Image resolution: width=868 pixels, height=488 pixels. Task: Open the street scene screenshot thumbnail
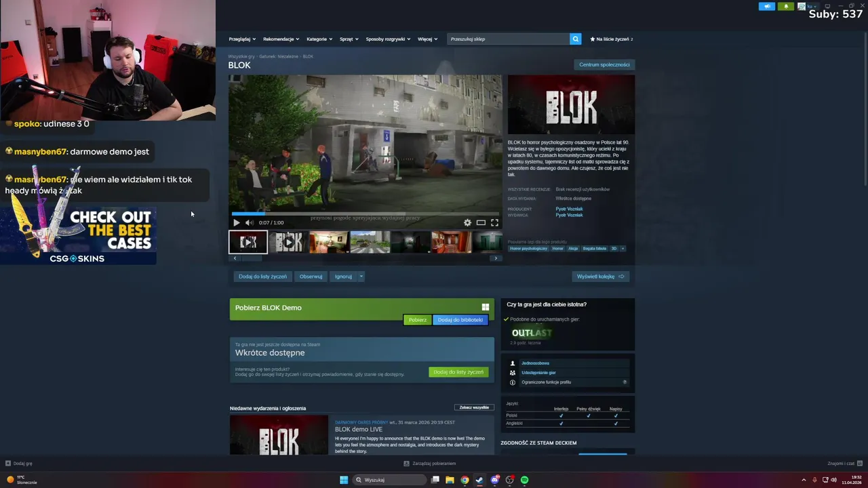coord(370,242)
